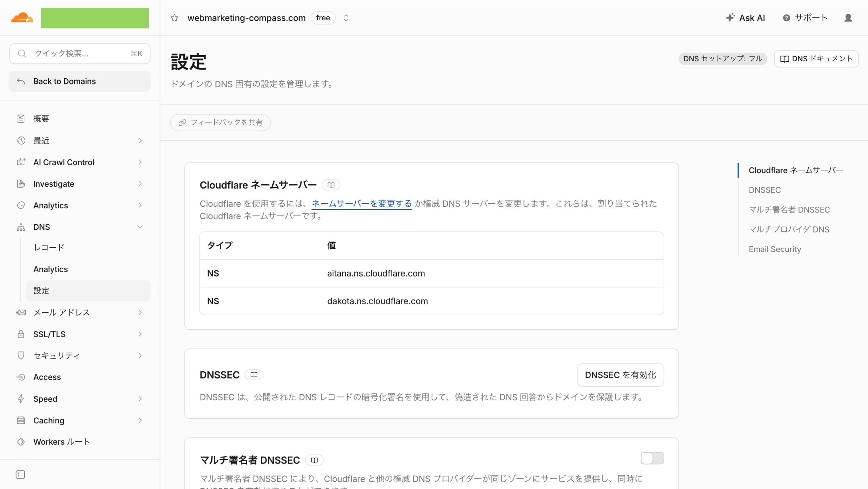The height and width of the screenshot is (489, 868).
Task: Expand the AI Crawl Control chevron
Action: point(140,162)
